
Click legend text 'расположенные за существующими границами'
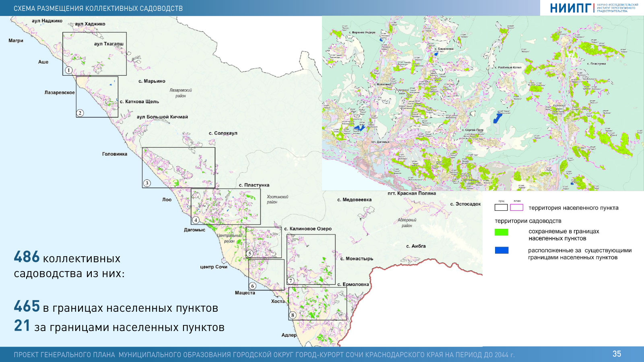(x=580, y=254)
